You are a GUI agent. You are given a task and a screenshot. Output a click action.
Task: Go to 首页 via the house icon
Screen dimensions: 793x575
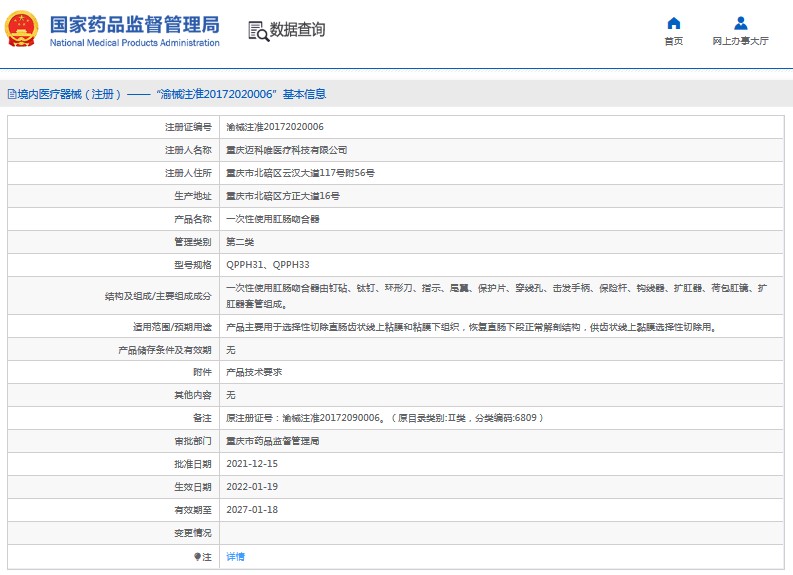click(x=673, y=23)
